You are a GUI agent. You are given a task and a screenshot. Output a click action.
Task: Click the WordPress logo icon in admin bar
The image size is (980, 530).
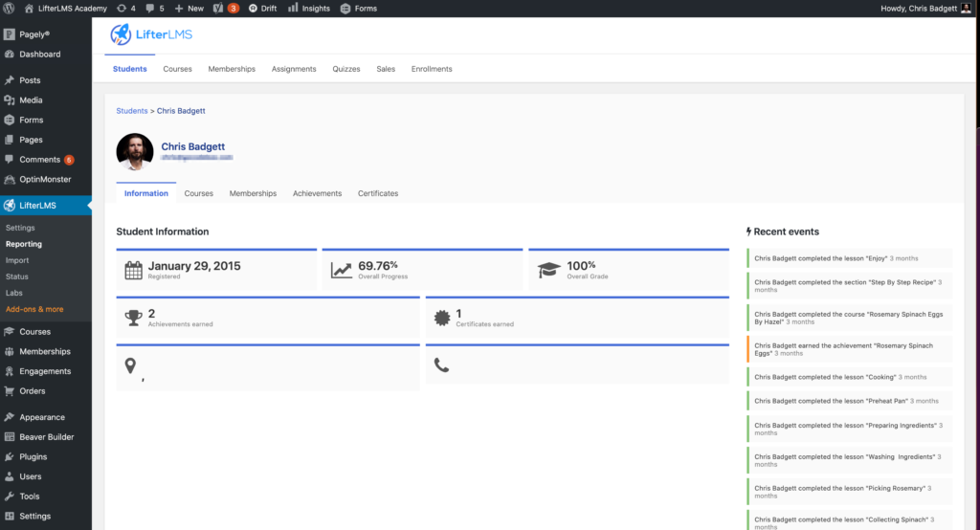9,8
